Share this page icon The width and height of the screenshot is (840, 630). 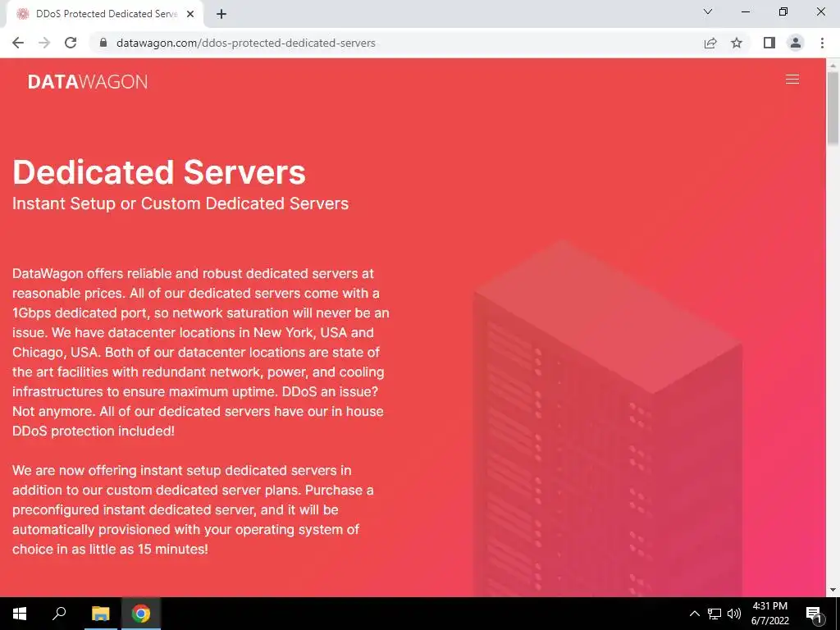coord(710,43)
